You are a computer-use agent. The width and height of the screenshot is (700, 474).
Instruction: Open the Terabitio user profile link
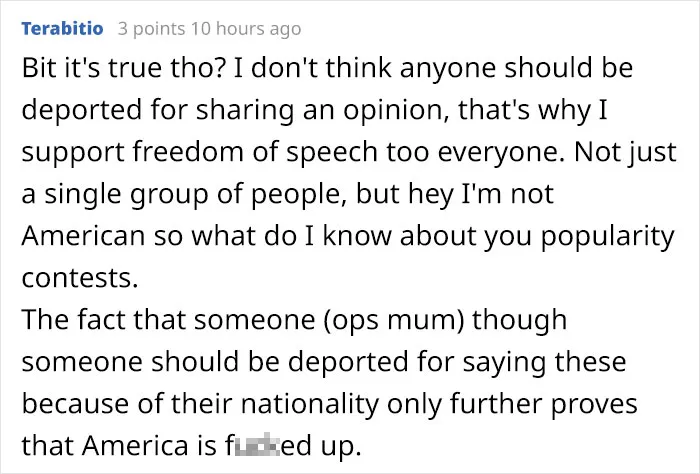[x=62, y=29]
